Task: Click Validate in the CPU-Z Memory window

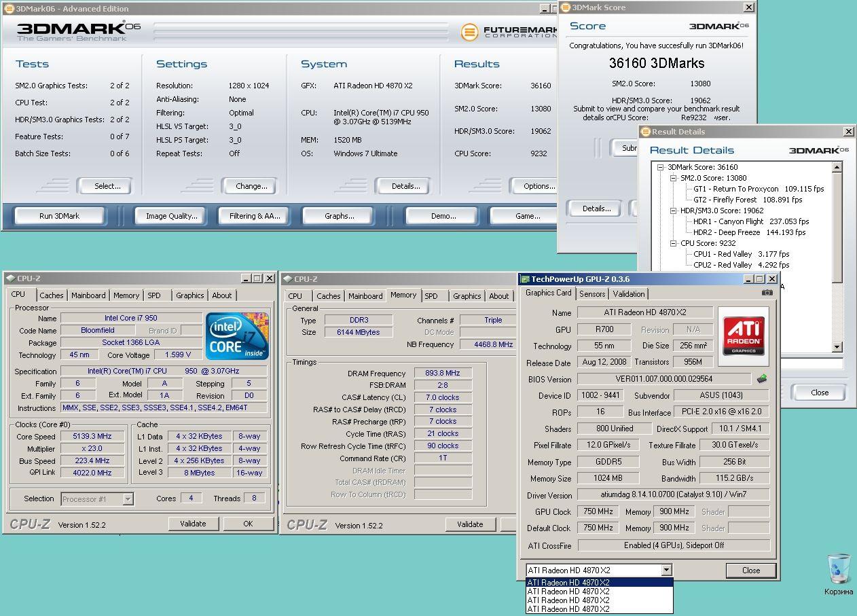Action: click(470, 524)
